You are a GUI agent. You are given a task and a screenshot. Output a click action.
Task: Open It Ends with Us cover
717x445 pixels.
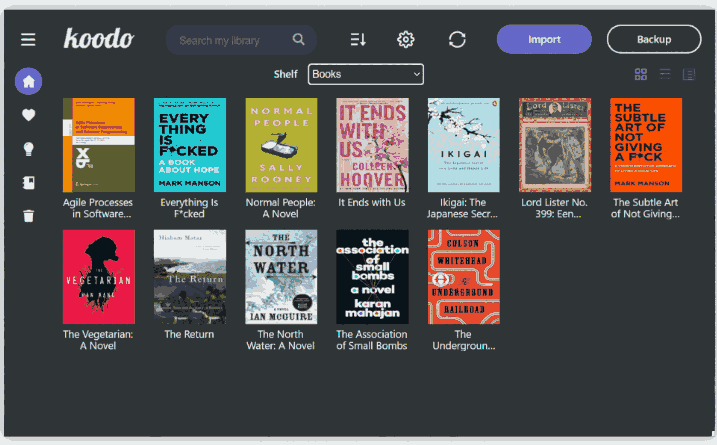tap(372, 145)
